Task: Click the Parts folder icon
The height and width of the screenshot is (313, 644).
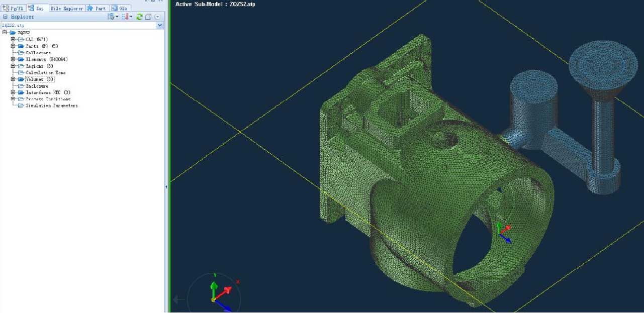Action: click(22, 46)
